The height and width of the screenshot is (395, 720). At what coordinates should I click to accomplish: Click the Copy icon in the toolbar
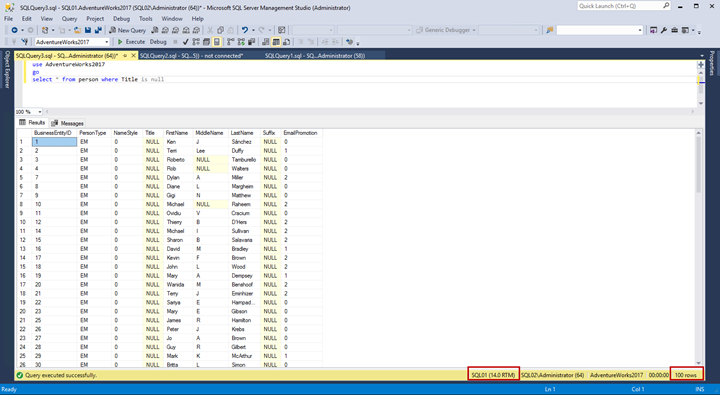click(x=220, y=30)
